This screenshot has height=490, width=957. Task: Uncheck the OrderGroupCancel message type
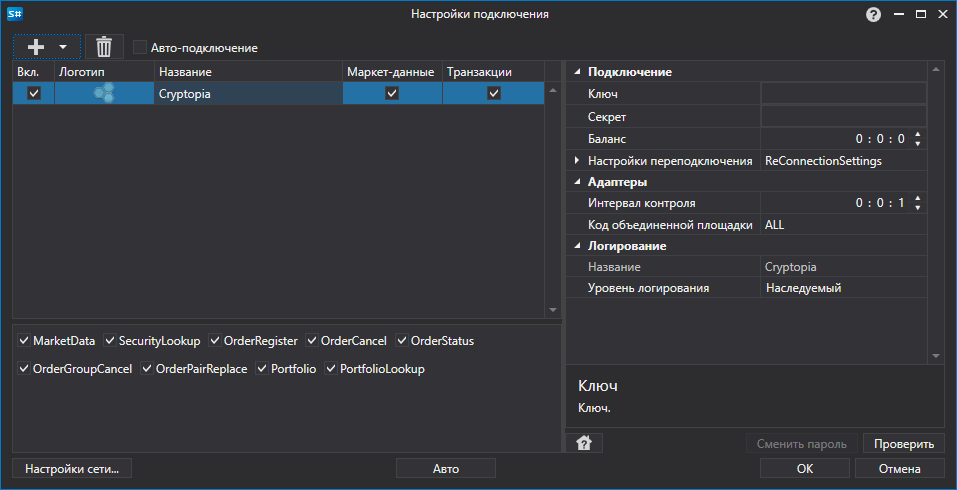pos(24,369)
